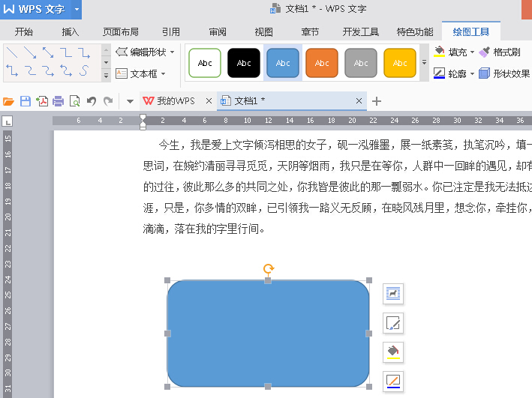Select the curved double-arrow connector shape

(66, 70)
